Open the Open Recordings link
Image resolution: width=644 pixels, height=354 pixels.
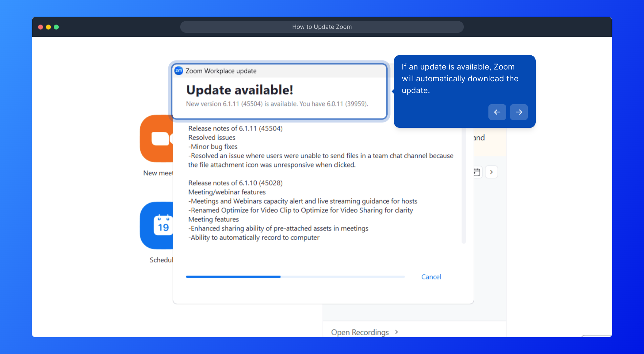360,332
